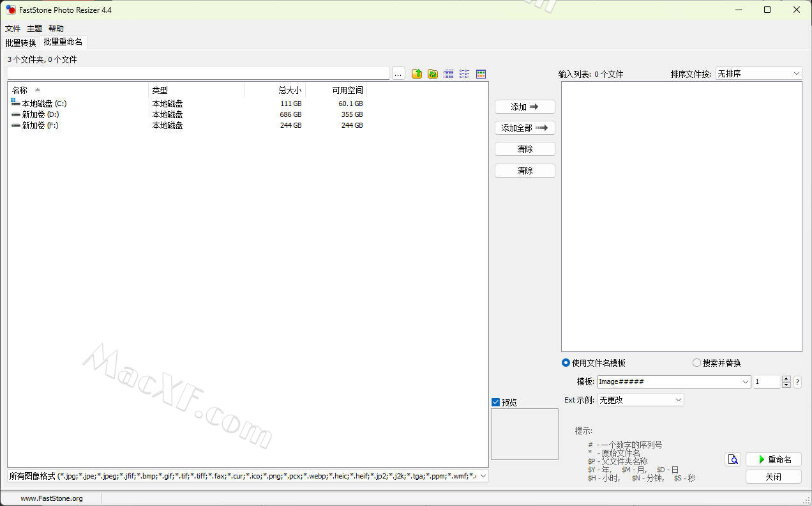Select the 搜索并替换 radio option

coord(696,363)
